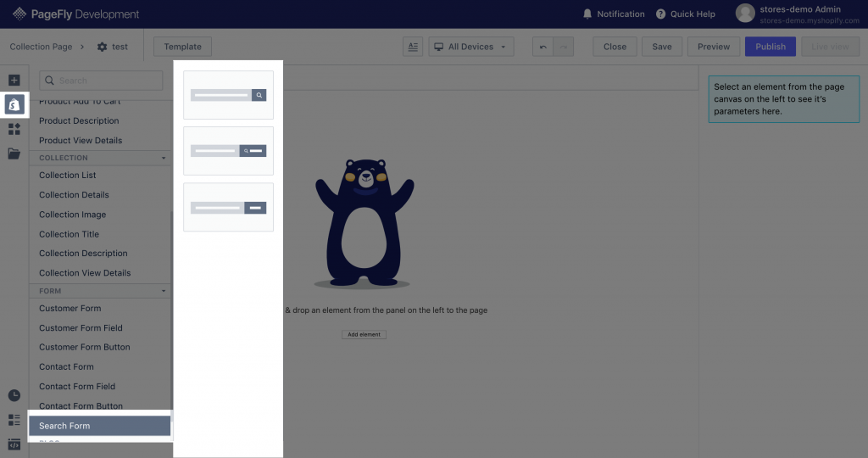Select Collection View Details element
This screenshot has height=458, width=868.
(85, 273)
